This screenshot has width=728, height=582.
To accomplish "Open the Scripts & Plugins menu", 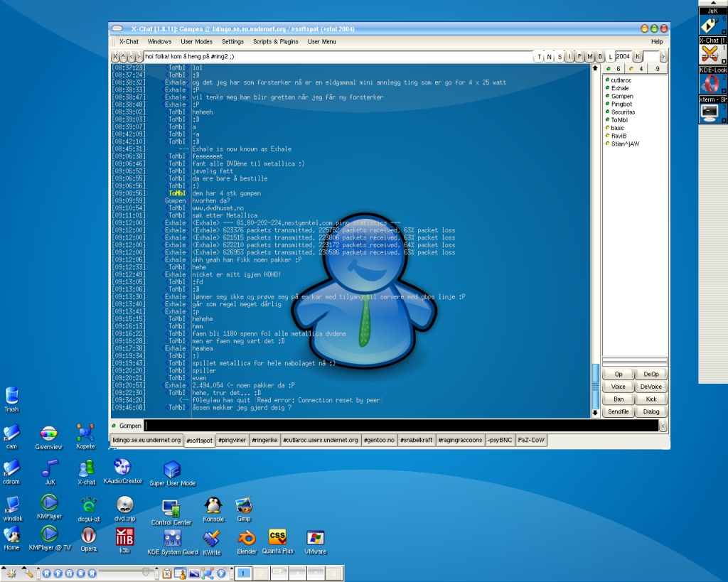I will pyautogui.click(x=276, y=42).
